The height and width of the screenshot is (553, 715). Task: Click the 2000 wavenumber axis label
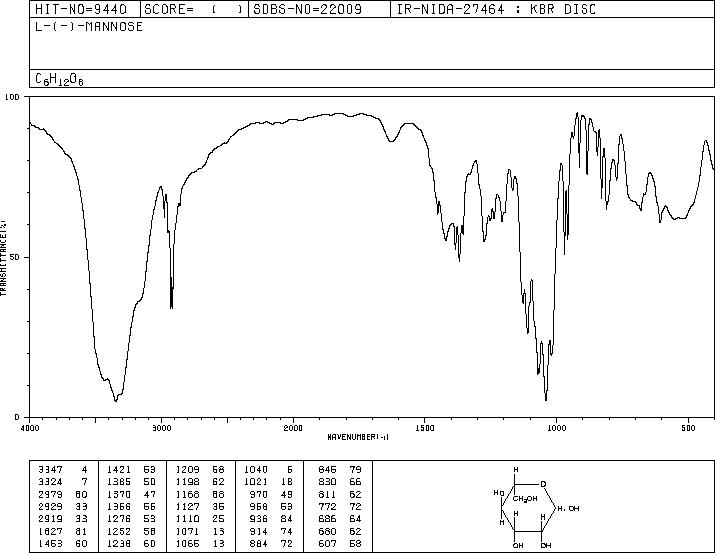pyautogui.click(x=293, y=428)
